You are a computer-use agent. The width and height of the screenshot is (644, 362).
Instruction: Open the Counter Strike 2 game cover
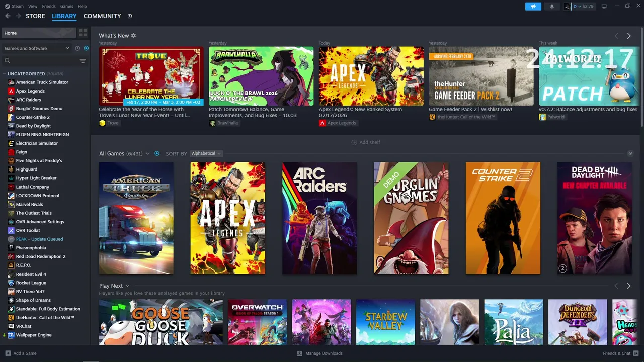[503, 218]
